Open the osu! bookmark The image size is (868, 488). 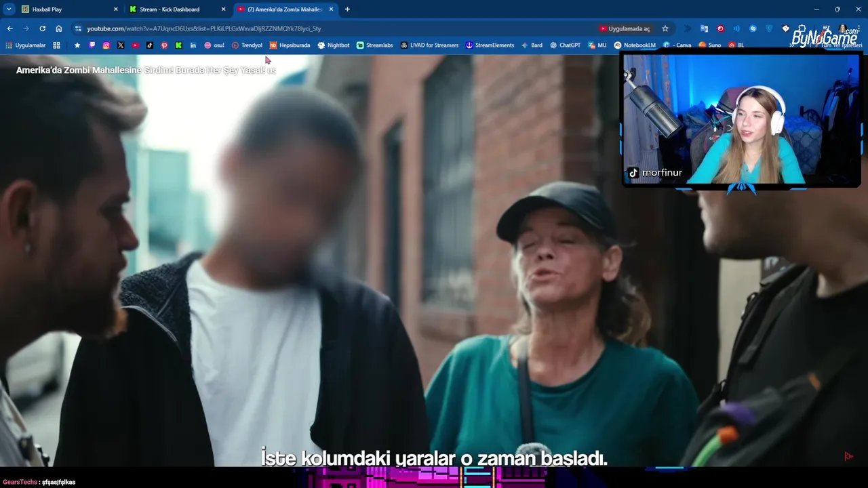pyautogui.click(x=214, y=45)
